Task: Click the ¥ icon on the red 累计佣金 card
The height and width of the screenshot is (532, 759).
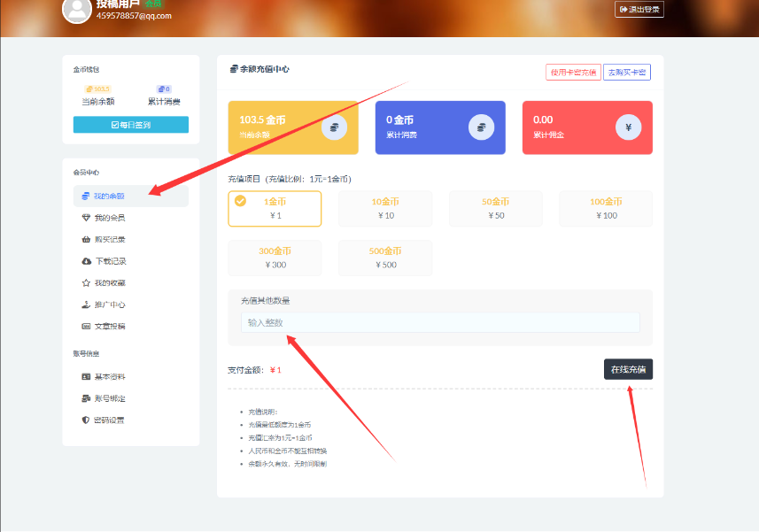Action: tap(628, 127)
